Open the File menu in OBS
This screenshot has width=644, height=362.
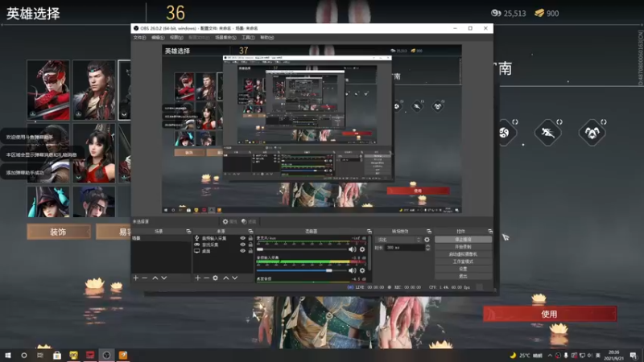tap(139, 37)
